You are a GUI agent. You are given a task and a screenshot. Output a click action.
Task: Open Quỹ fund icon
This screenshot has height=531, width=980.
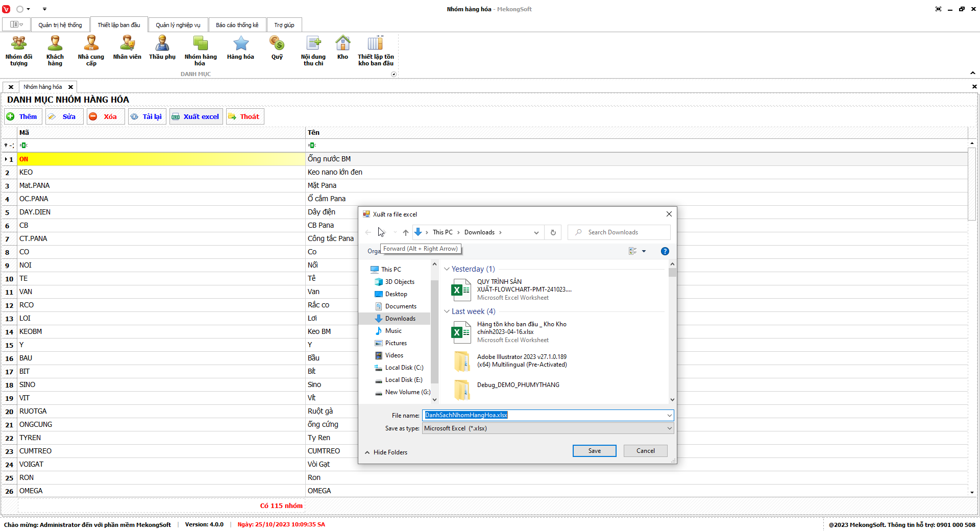[277, 47]
